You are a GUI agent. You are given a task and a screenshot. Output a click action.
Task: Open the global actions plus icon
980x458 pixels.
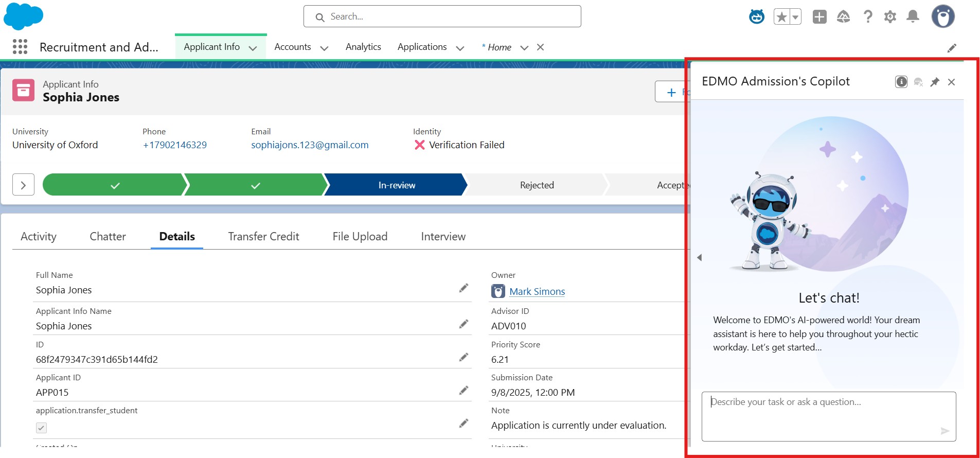(819, 17)
